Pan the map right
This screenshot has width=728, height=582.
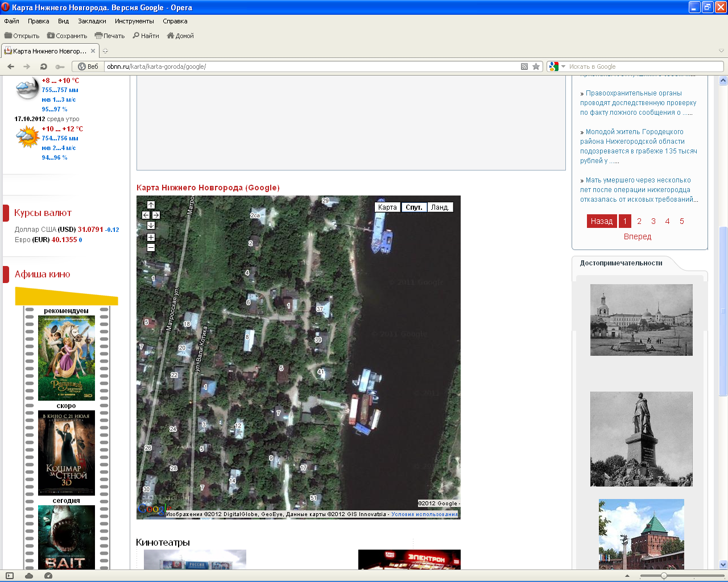(156, 215)
